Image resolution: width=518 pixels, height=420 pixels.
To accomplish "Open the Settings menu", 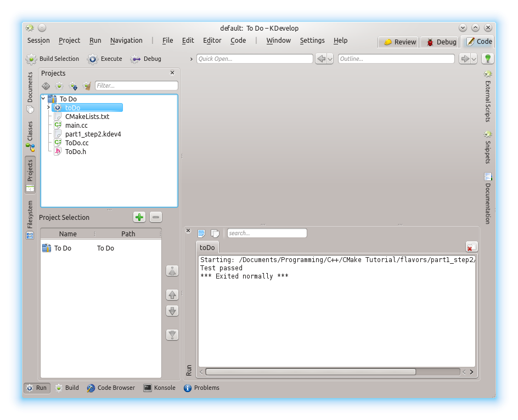I will pos(312,40).
